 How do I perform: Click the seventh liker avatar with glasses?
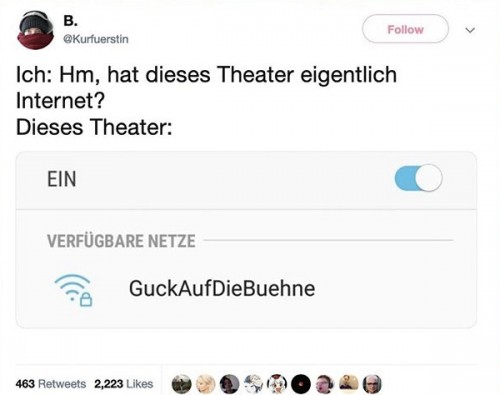tap(325, 384)
